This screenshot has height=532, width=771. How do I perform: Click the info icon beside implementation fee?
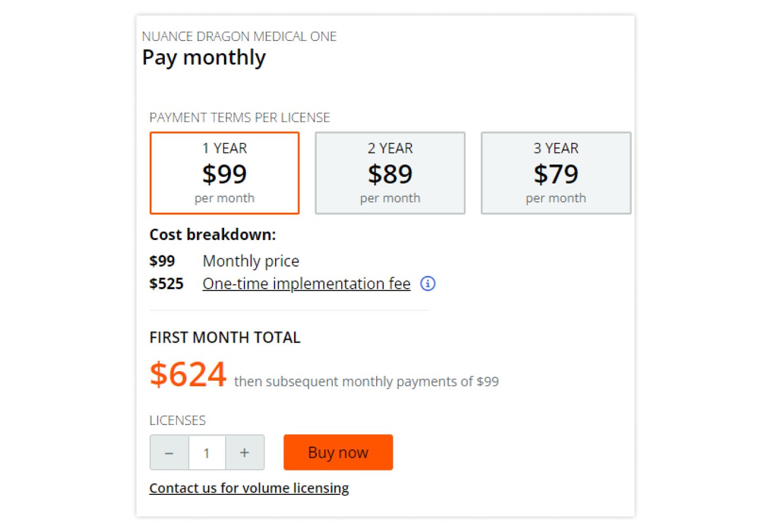[428, 284]
